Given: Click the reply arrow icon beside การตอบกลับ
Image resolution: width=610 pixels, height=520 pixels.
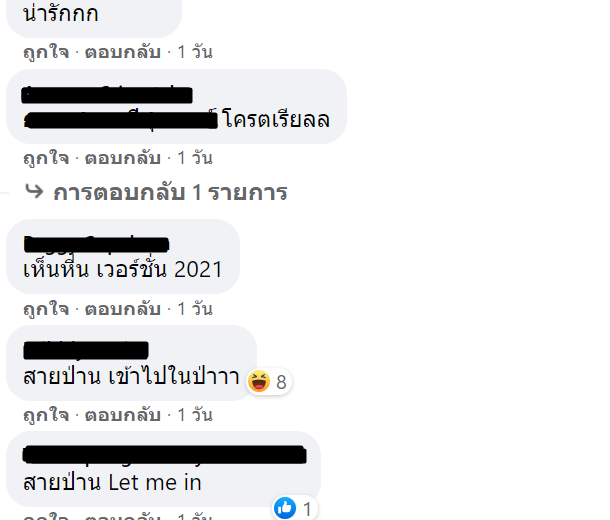Looking at the screenshot, I should click(34, 191).
